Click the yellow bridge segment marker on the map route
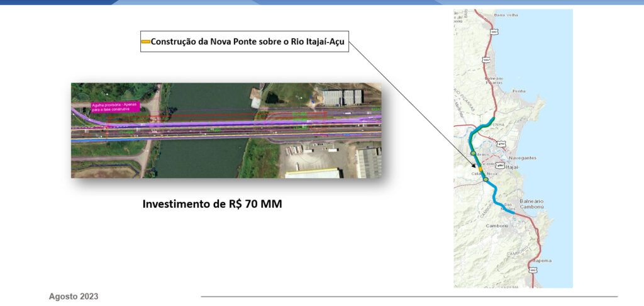The image size is (644, 306). pyautogui.click(x=480, y=169)
